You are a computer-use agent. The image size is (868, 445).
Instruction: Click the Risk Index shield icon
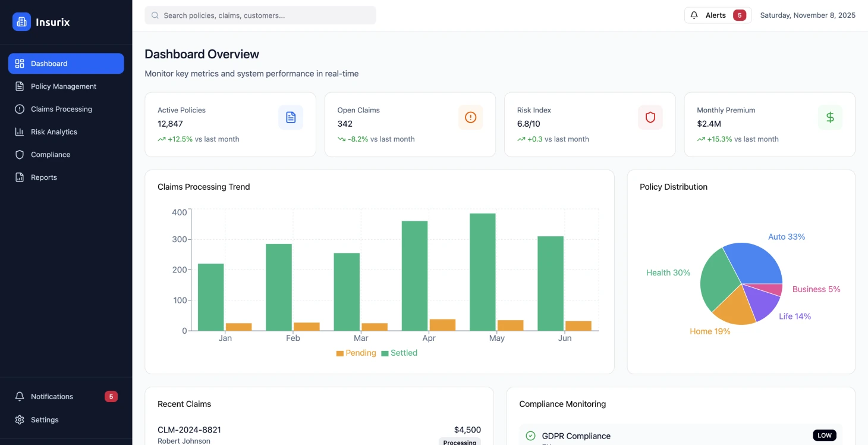pos(650,117)
